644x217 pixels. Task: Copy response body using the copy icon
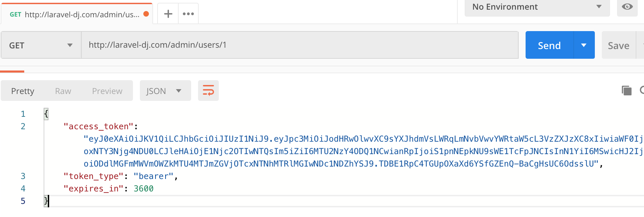[x=627, y=91]
